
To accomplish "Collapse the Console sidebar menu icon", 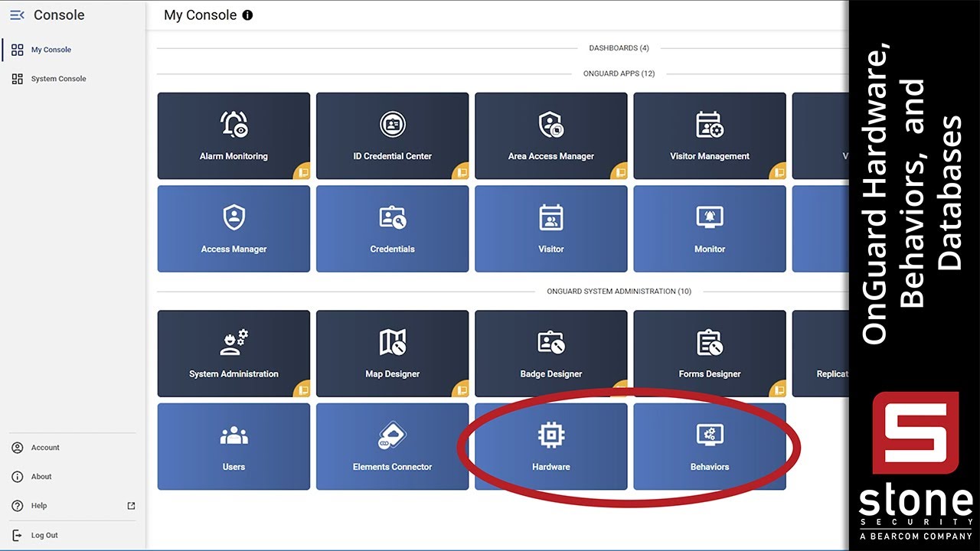I will pos(17,15).
